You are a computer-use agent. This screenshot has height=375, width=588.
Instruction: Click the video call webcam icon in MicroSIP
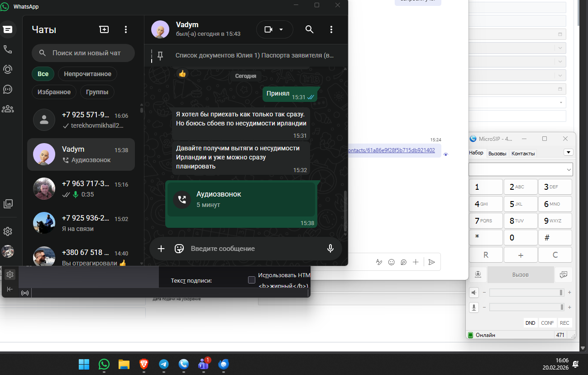point(478,274)
